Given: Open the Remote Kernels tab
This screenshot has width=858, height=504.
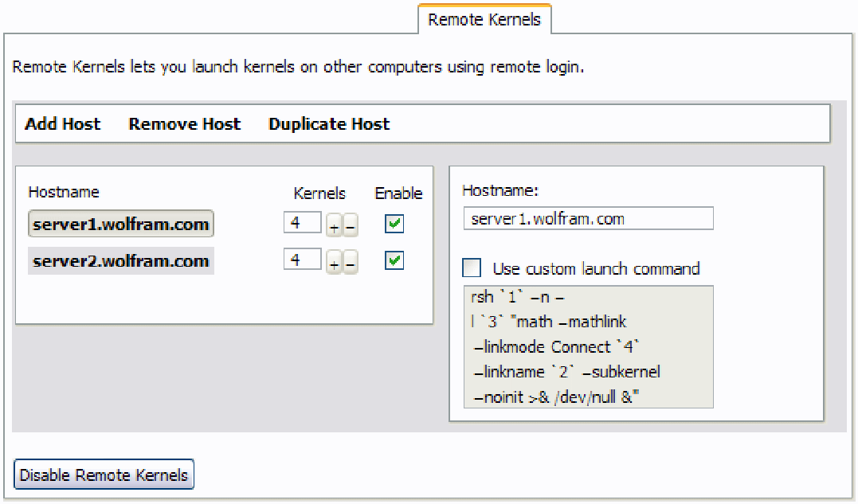Looking at the screenshot, I should click(x=484, y=20).
